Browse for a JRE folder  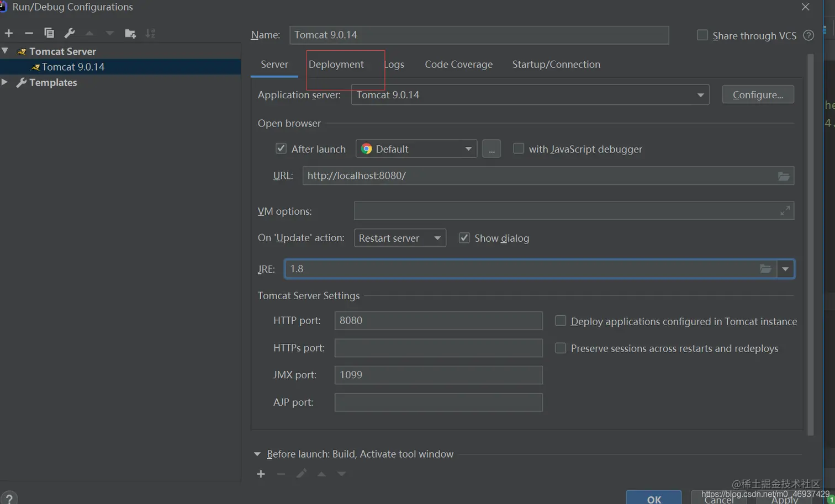tap(765, 269)
